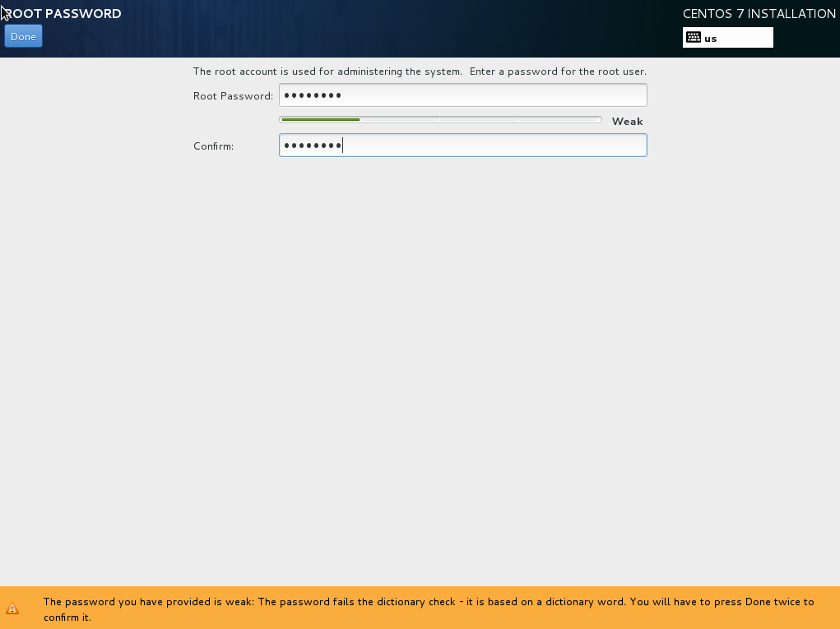Click the warning triangle icon
840x629 pixels.
14,609
